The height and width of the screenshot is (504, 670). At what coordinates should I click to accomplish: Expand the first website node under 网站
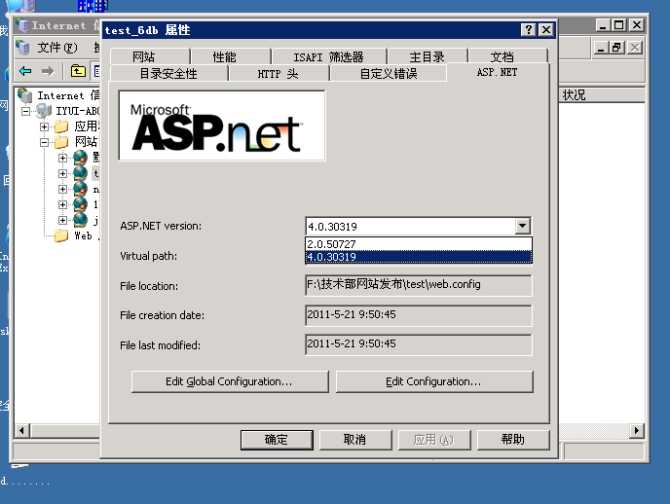62,158
